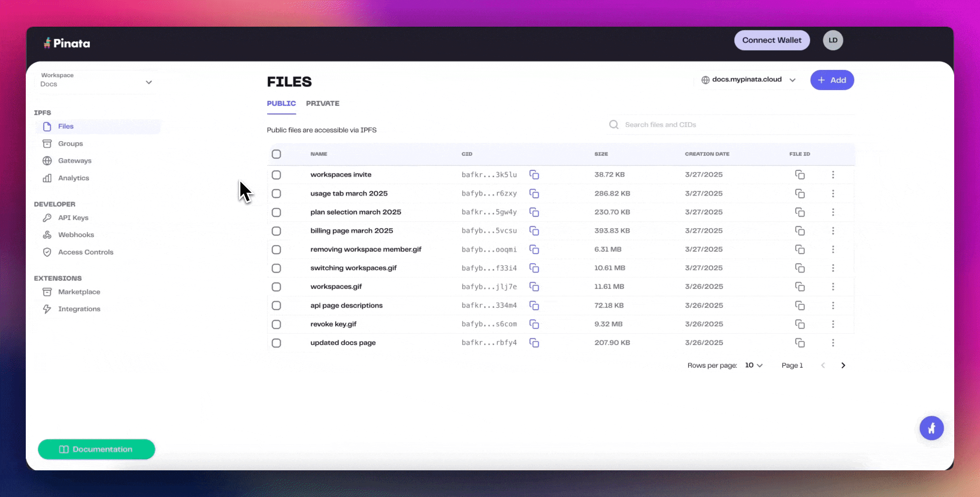980x497 pixels.
Task: Copy file ID of workspaces invite
Action: point(800,175)
